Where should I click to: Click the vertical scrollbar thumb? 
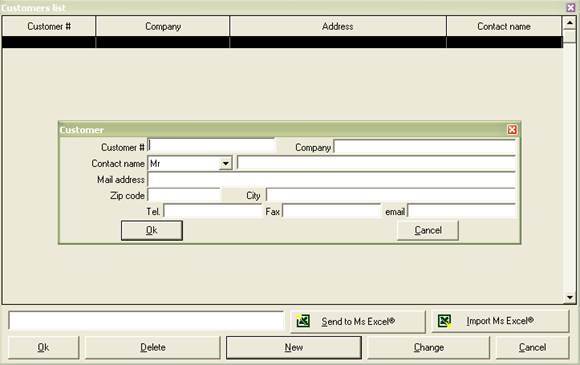(570, 36)
